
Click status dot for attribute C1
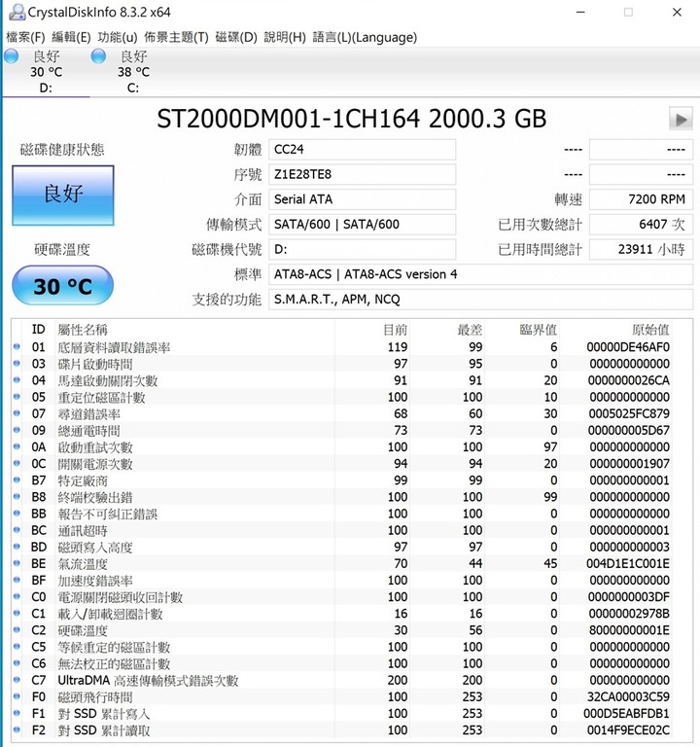(17, 614)
